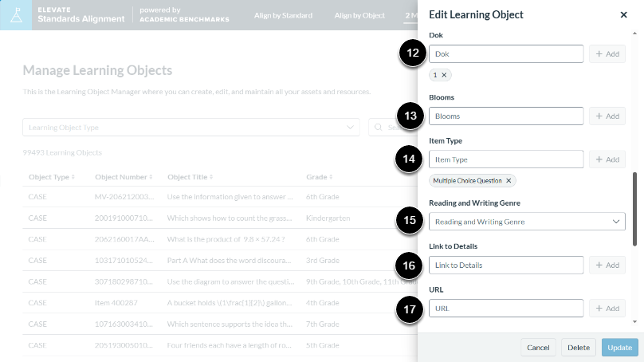Click the panel scrollbar thumb
Viewport: 644px width, 362px height.
[x=635, y=209]
